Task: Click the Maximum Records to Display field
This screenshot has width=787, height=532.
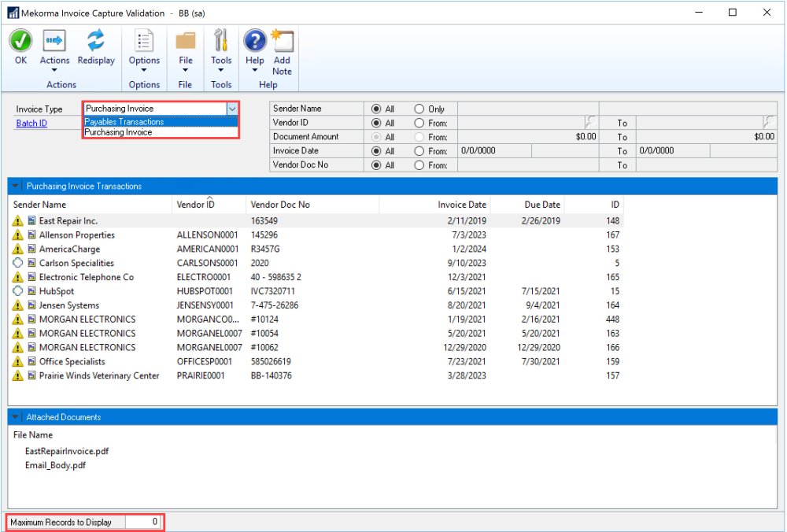Action: tap(143, 522)
